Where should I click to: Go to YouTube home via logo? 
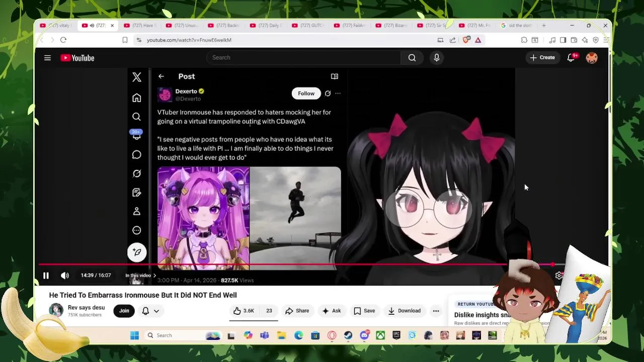click(x=77, y=58)
